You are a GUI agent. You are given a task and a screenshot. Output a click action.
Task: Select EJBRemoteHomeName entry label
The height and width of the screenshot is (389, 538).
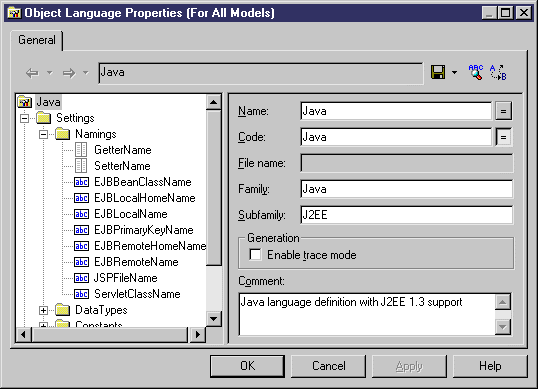(x=150, y=246)
